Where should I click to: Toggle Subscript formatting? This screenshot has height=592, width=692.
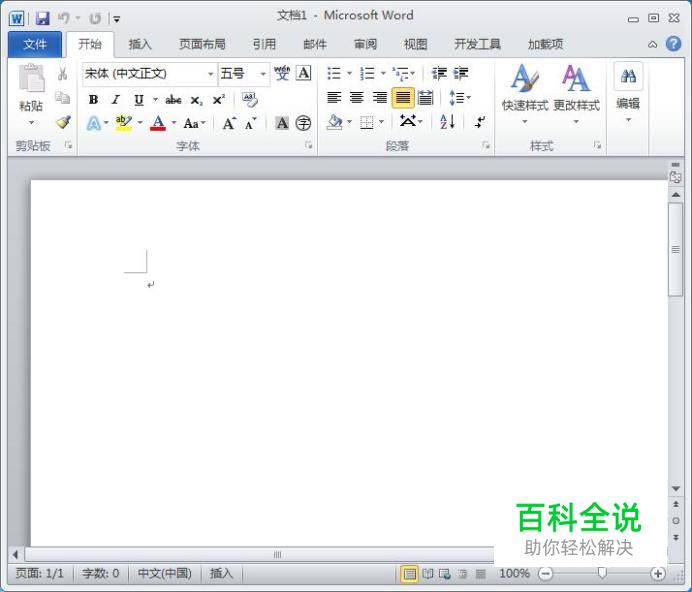tap(196, 101)
